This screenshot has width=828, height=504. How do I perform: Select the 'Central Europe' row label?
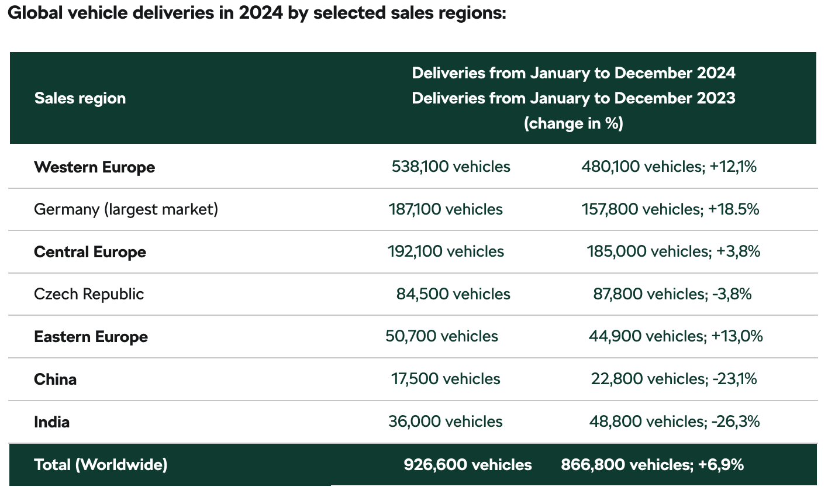tap(90, 252)
